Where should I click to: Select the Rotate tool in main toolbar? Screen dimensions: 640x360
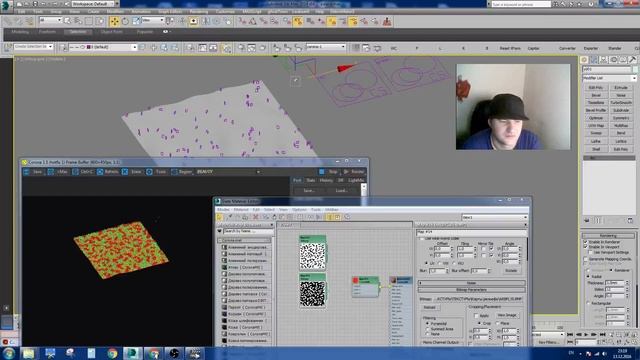125,21
